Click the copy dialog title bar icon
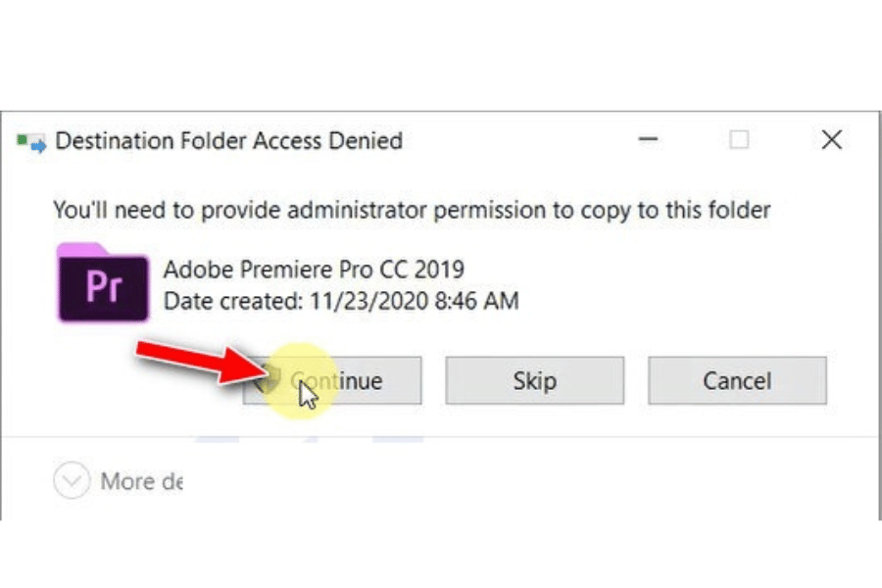Image resolution: width=882 pixels, height=588 pixels. pos(31,142)
